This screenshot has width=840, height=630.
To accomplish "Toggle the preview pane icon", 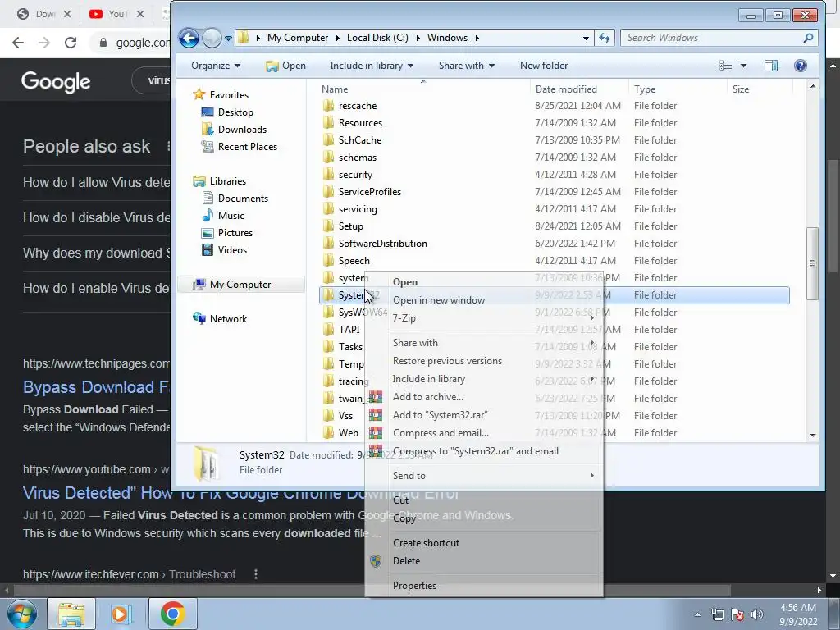I will 771,66.
